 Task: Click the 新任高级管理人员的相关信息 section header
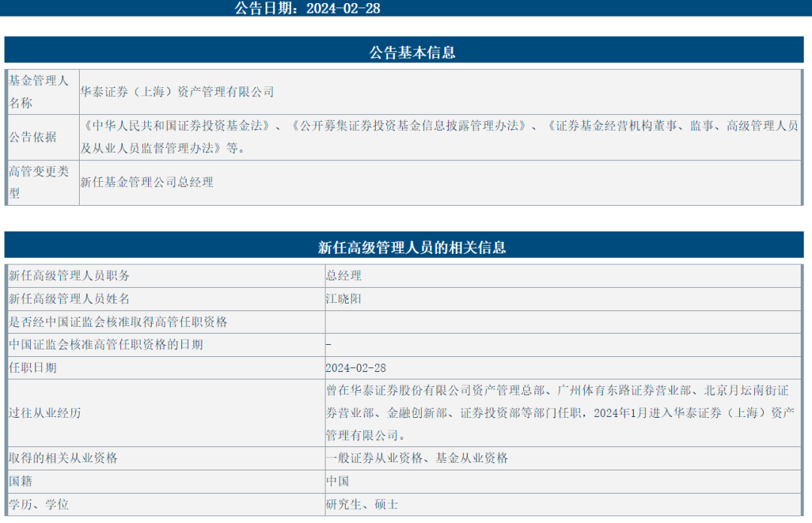(x=412, y=247)
